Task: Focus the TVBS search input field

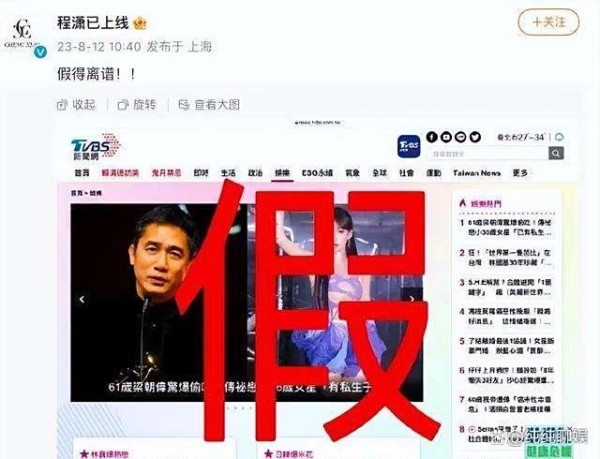Action: [x=488, y=154]
